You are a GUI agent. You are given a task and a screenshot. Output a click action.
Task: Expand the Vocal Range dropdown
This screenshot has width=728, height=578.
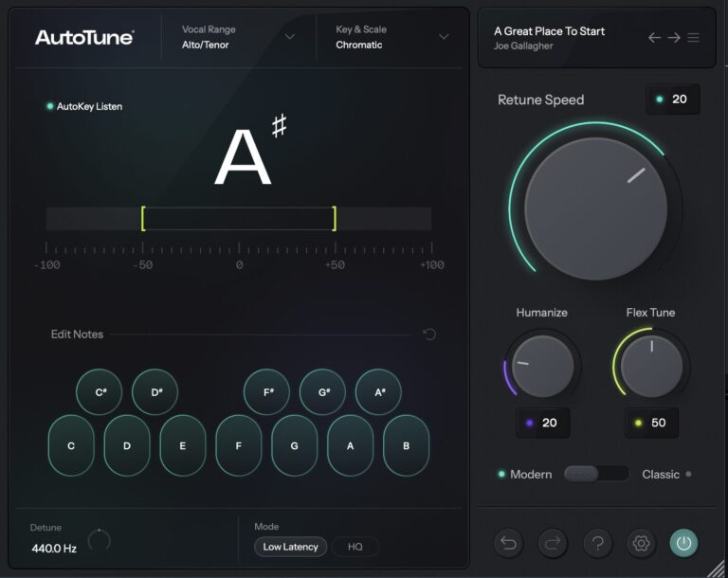pyautogui.click(x=290, y=37)
